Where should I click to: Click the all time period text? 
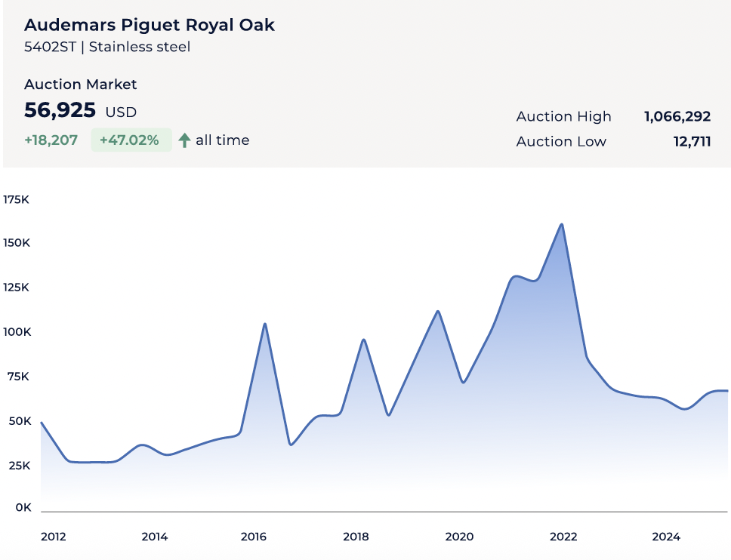tap(222, 140)
